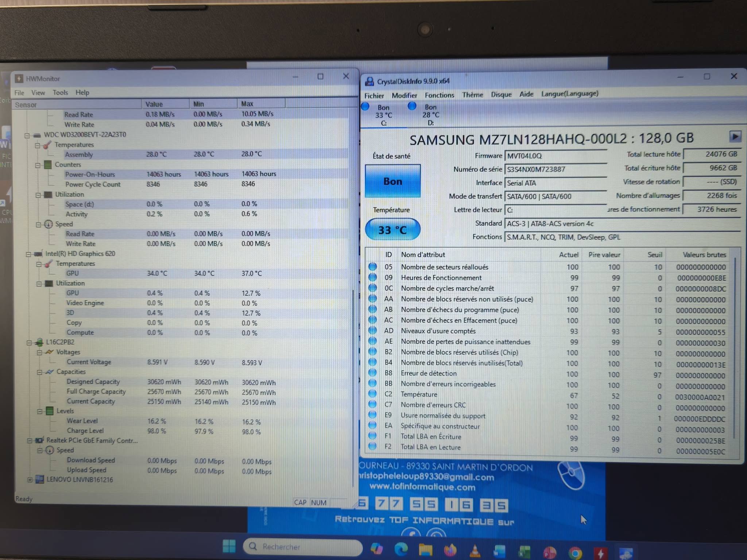This screenshot has width=747, height=560.
Task: Click the status circle for attribute 05
Action: [x=372, y=267]
